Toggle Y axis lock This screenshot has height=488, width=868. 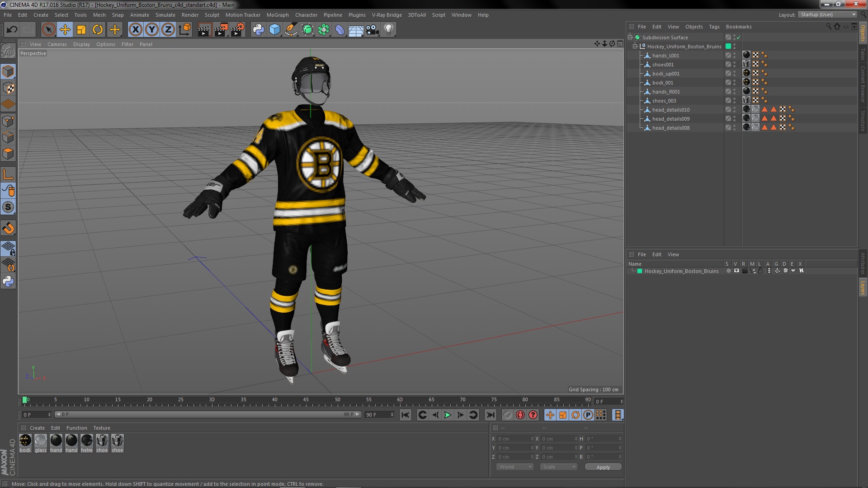point(152,30)
